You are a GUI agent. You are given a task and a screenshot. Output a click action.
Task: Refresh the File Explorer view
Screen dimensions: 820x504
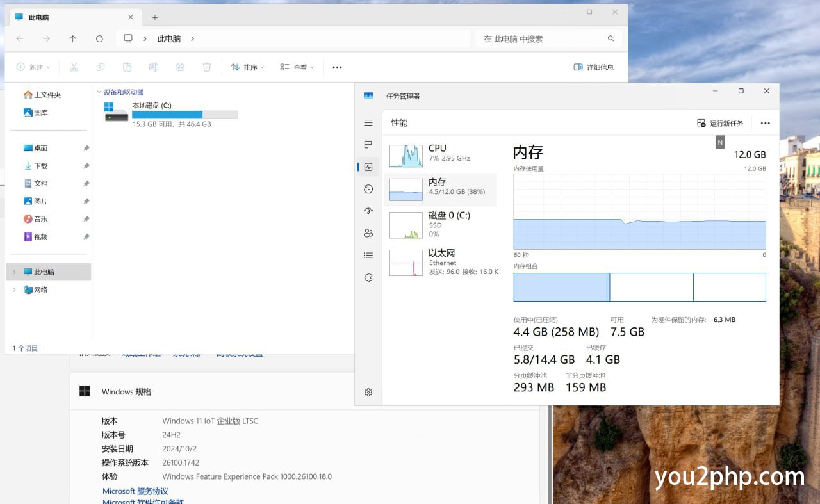pos(99,38)
